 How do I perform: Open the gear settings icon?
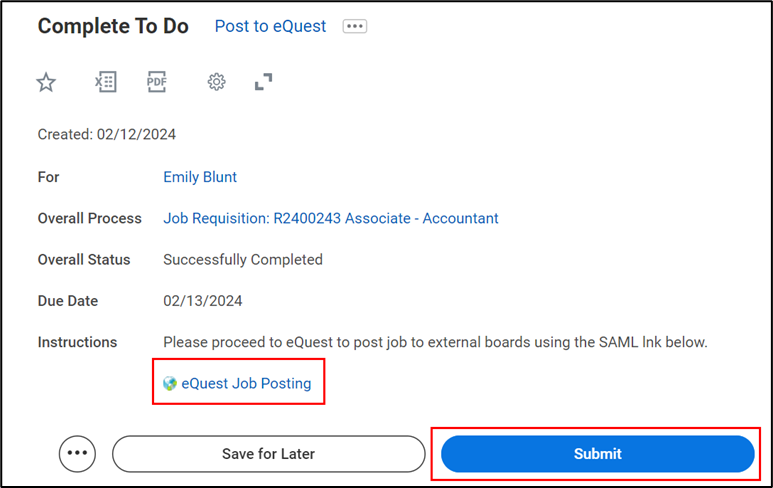[x=216, y=83]
